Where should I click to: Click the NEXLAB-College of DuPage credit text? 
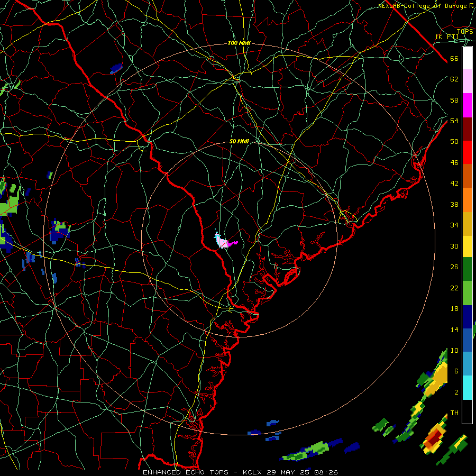[425, 6]
